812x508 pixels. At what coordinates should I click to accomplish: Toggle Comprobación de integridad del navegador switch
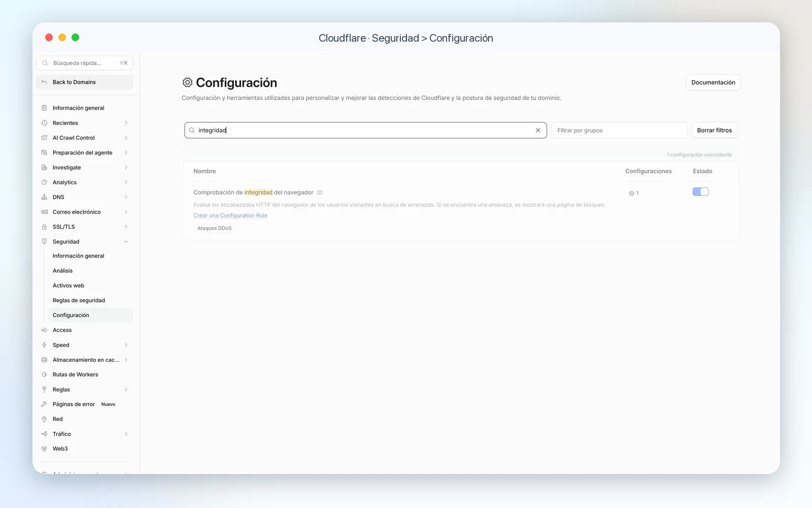700,192
